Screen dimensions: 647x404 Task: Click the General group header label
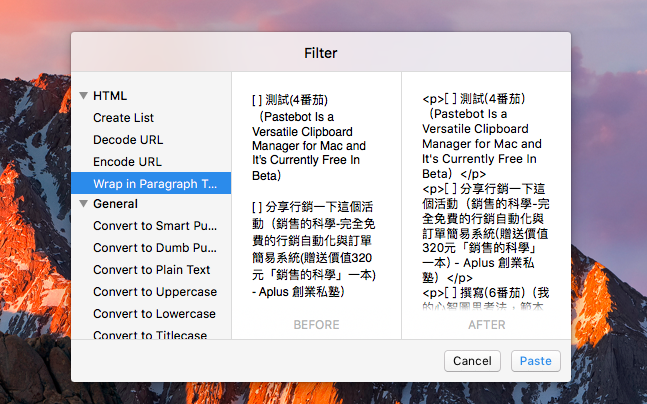pos(115,204)
